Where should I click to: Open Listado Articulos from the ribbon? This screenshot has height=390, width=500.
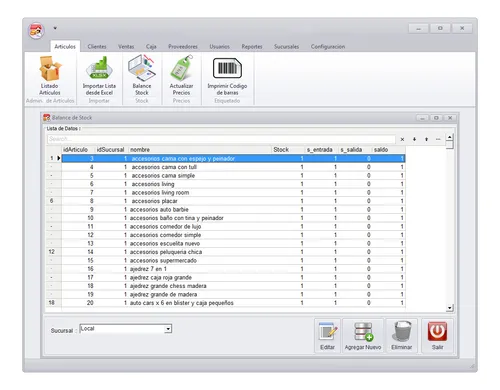(x=50, y=76)
